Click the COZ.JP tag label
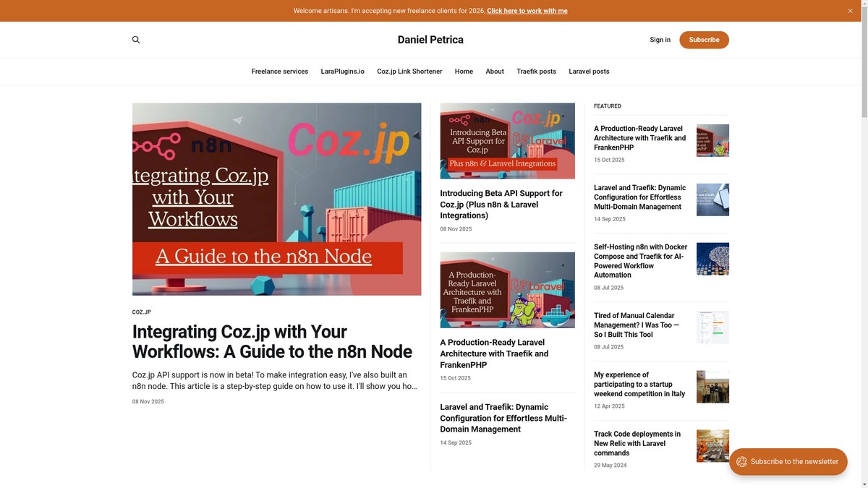Screen dimensions: 868x488 [x=142, y=312]
